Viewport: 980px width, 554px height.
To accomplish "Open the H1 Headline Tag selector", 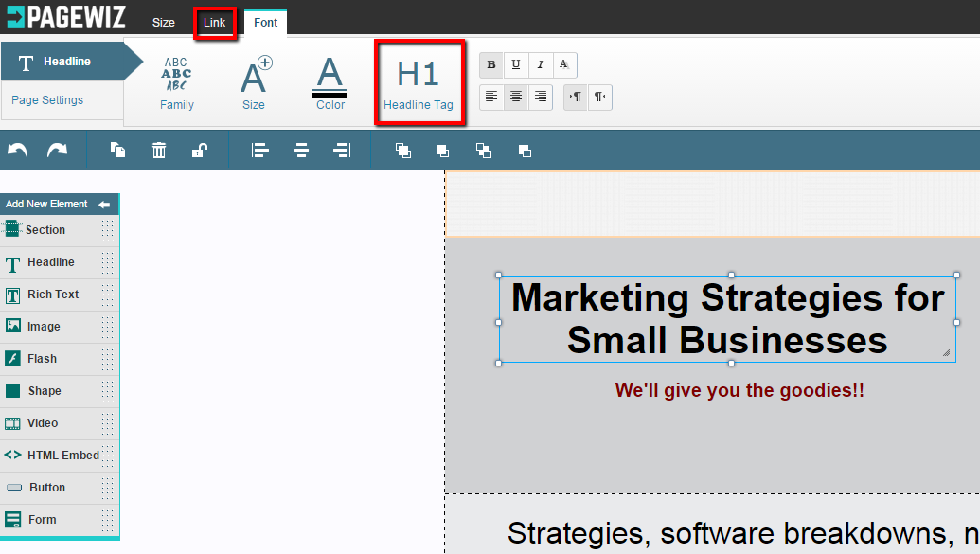I will click(419, 83).
